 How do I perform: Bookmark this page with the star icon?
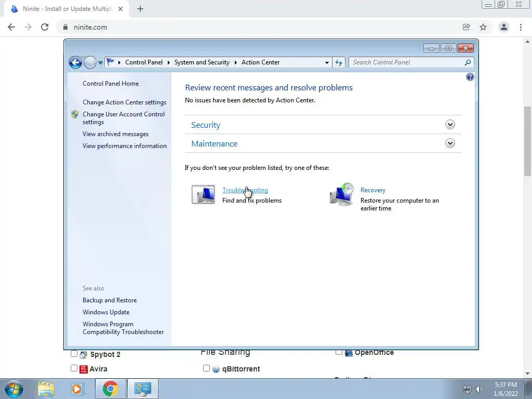pyautogui.click(x=483, y=27)
